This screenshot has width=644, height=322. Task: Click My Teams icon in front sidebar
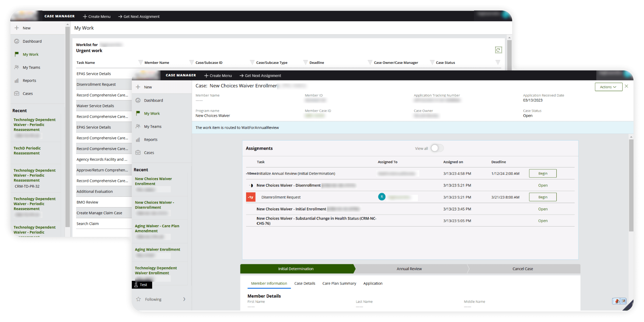coord(138,126)
